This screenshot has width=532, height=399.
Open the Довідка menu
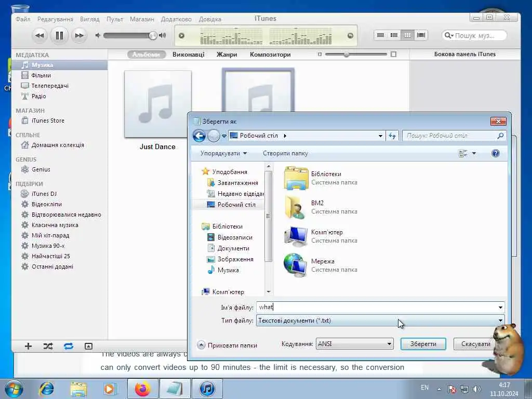coord(210,19)
